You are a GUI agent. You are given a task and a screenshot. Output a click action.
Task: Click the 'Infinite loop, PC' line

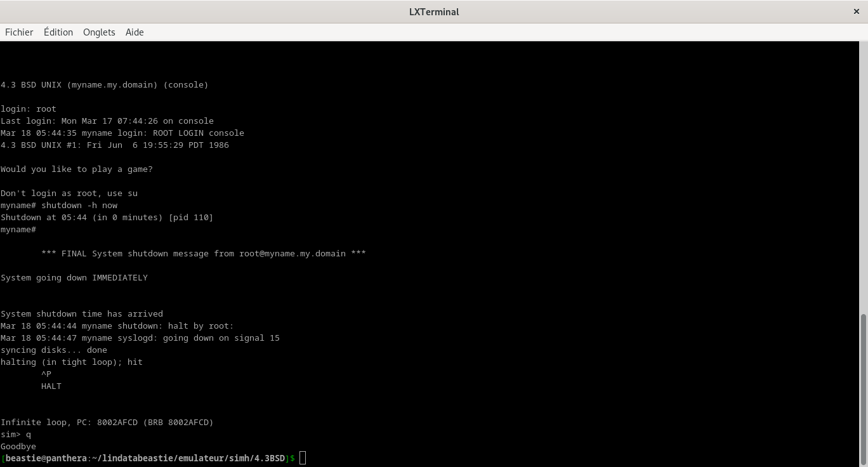pos(107,422)
